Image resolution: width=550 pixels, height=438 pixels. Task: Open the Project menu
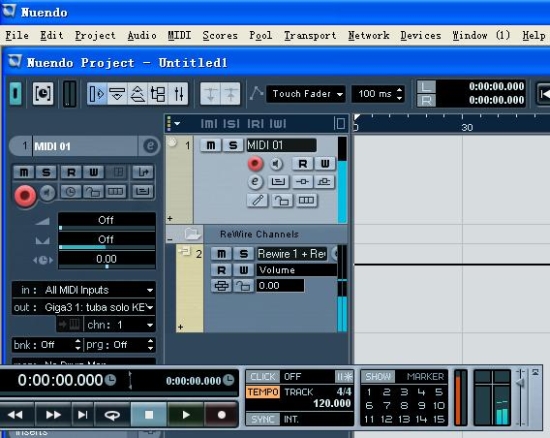95,35
